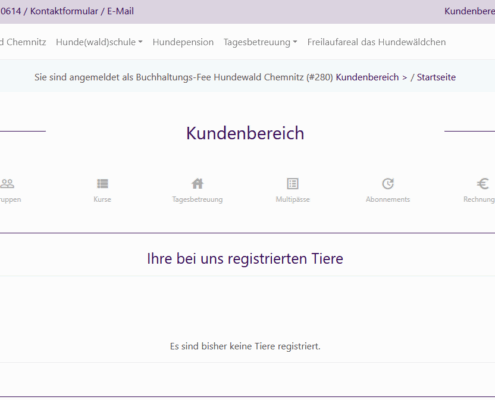This screenshot has width=495, height=400.
Task: Expand the Hunde(wald)schule dropdown menu
Action: [99, 42]
